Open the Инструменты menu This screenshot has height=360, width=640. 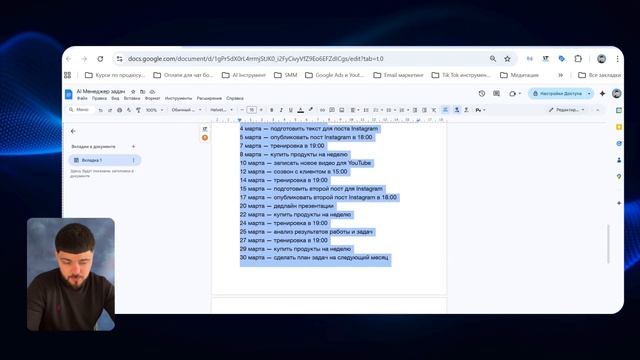[178, 98]
